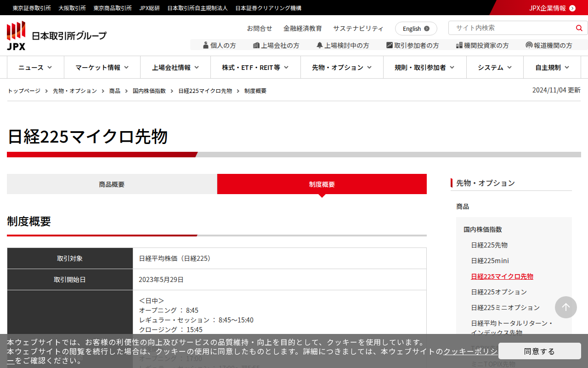Open the お問合せ link
The height and width of the screenshot is (368, 588).
(x=260, y=29)
